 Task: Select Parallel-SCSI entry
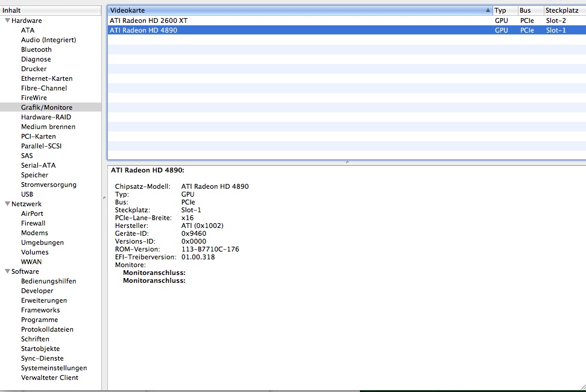click(x=41, y=146)
